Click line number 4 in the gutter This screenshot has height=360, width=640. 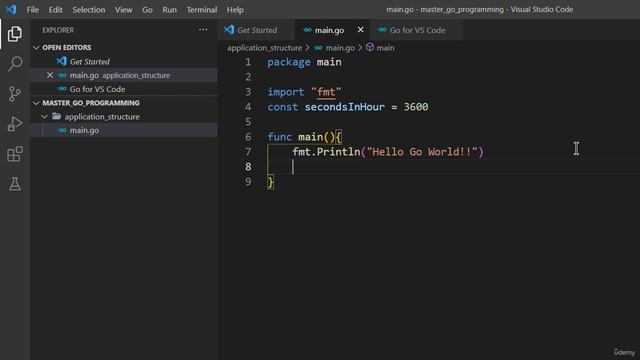pyautogui.click(x=248, y=107)
